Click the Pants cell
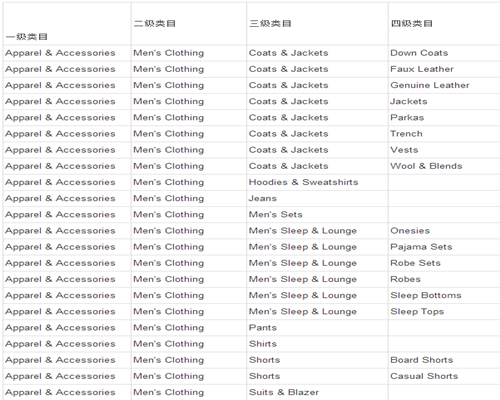 click(317, 328)
